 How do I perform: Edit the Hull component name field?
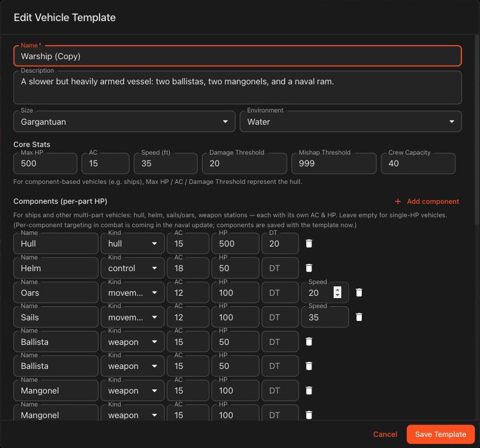(x=56, y=244)
